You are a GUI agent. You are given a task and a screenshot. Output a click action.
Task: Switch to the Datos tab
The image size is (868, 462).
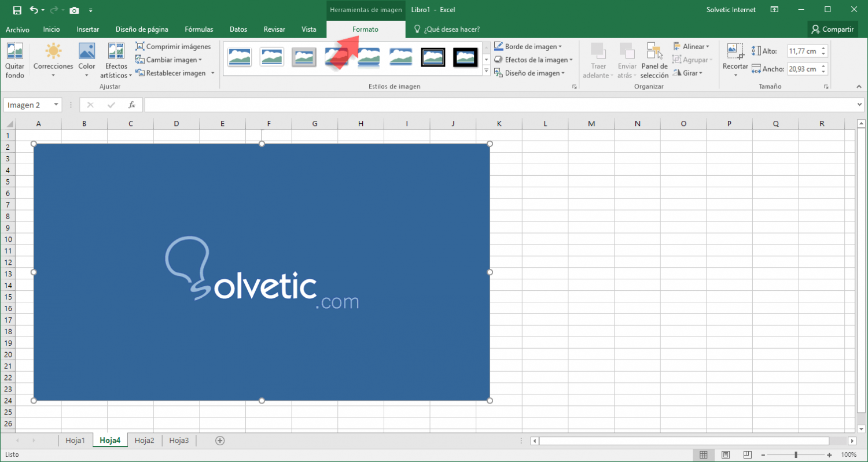pos(238,29)
